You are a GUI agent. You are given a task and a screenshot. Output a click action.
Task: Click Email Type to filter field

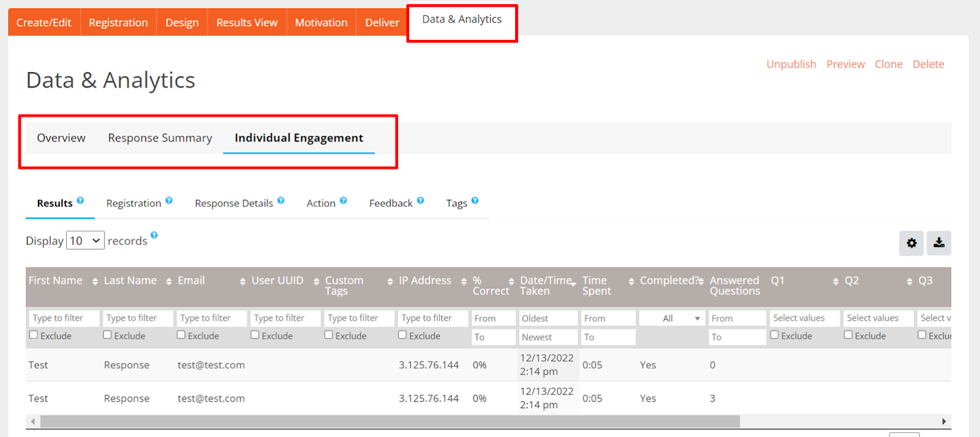211,318
